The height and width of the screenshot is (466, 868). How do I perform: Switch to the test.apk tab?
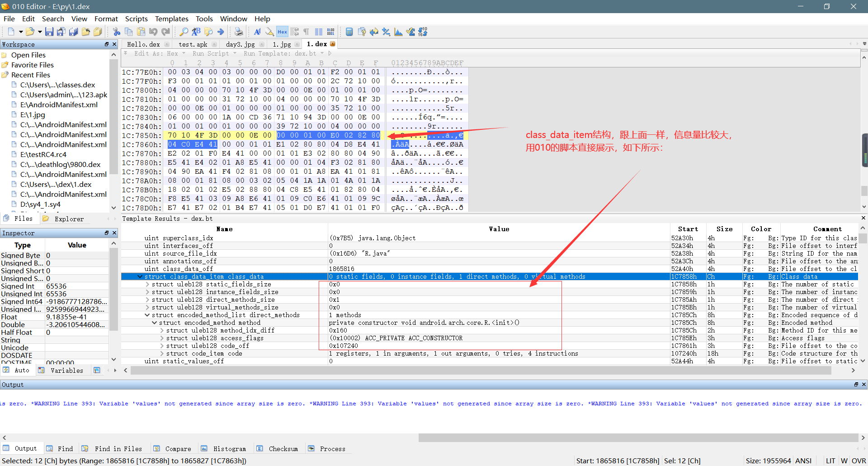coord(193,44)
